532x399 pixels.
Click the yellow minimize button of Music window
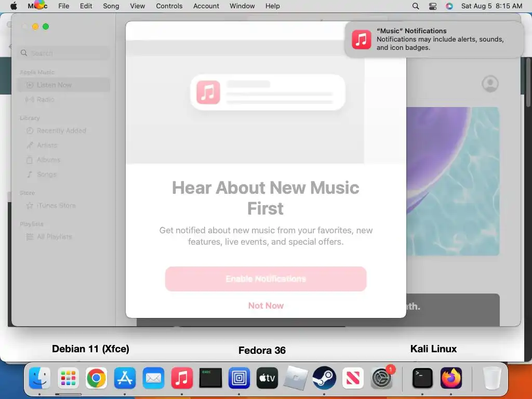[35, 26]
